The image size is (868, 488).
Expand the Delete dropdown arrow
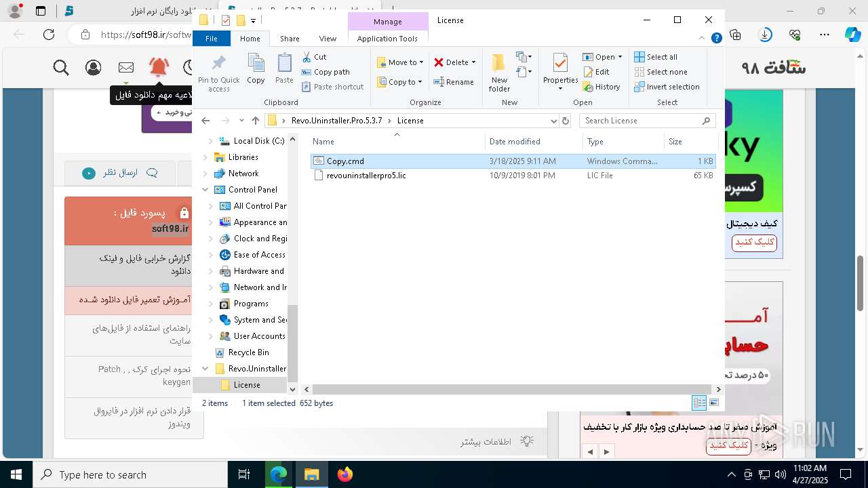(x=473, y=62)
